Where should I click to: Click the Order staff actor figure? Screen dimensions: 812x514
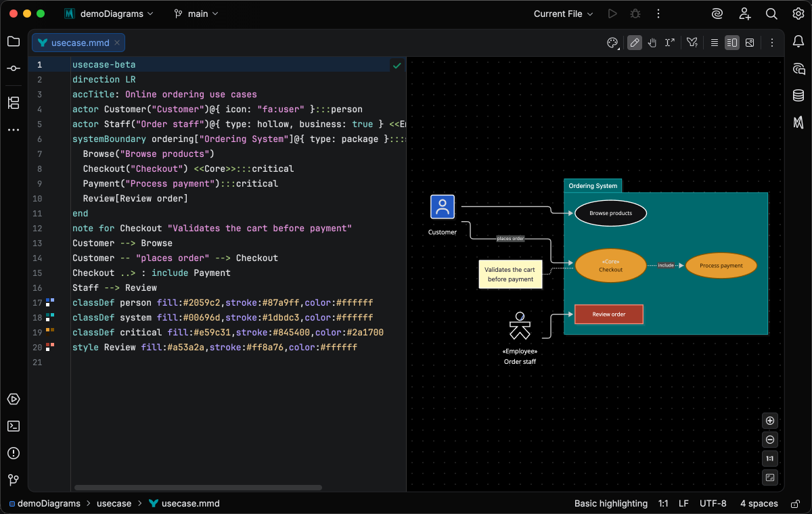tap(520, 327)
